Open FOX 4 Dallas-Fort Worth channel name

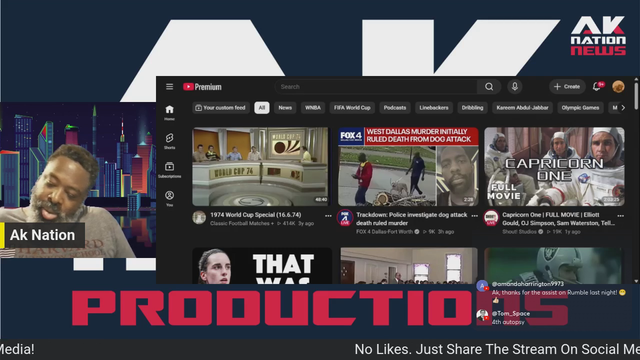pos(384,232)
